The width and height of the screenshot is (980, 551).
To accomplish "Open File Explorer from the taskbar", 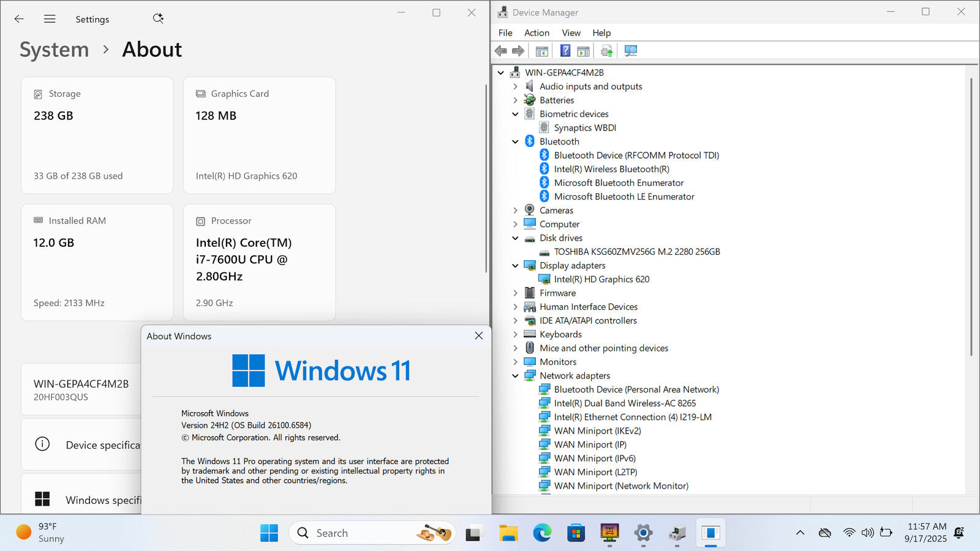I will pyautogui.click(x=508, y=533).
